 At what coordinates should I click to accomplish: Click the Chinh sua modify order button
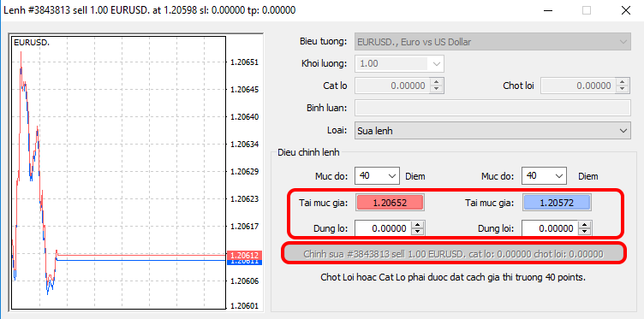tap(453, 254)
